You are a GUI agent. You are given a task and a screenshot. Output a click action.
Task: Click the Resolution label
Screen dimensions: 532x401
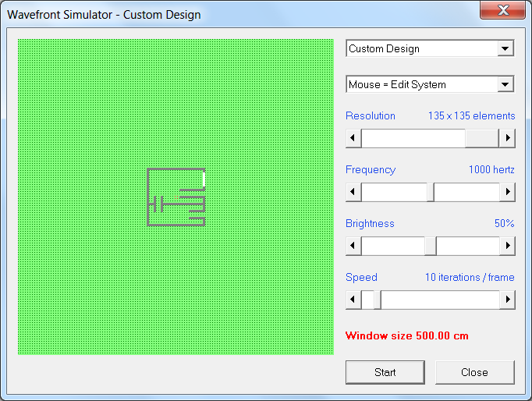tap(371, 115)
